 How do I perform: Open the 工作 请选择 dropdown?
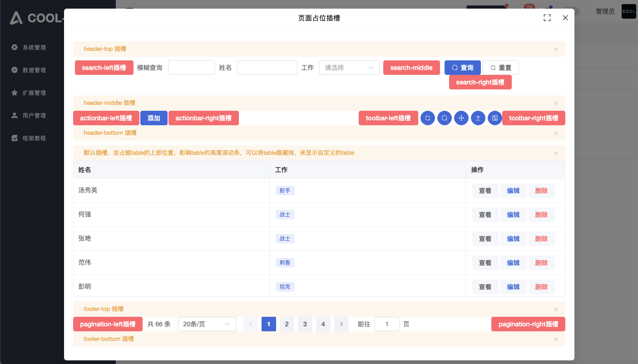click(x=349, y=68)
